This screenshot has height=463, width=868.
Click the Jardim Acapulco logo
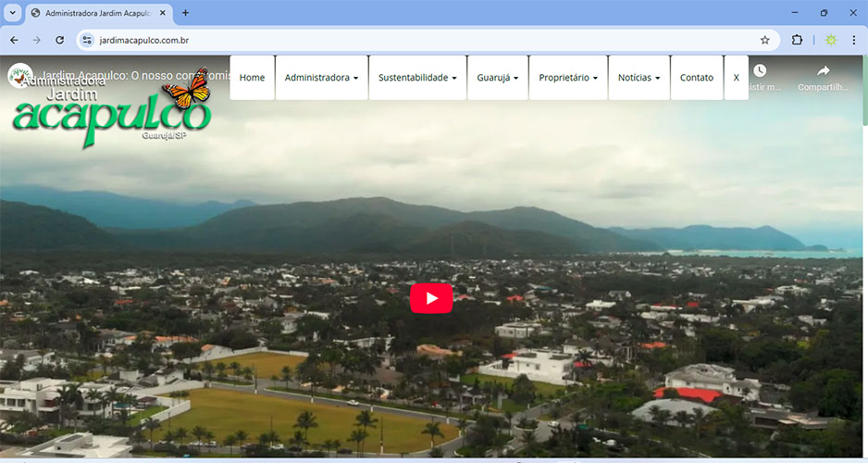(x=112, y=110)
